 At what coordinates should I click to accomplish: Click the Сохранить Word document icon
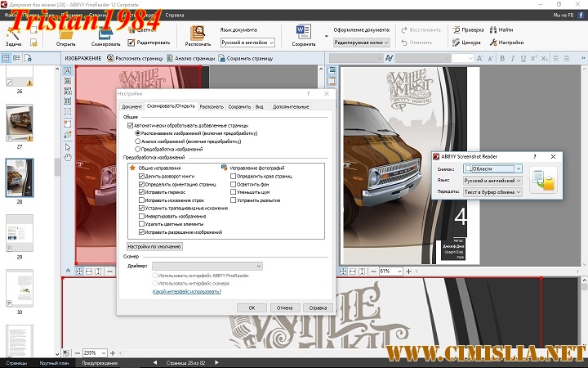pyautogui.click(x=303, y=33)
